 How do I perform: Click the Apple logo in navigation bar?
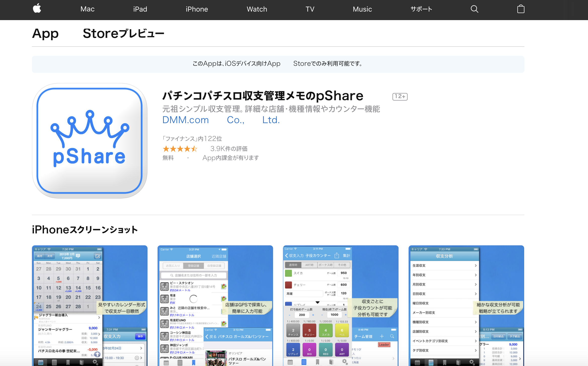click(37, 9)
